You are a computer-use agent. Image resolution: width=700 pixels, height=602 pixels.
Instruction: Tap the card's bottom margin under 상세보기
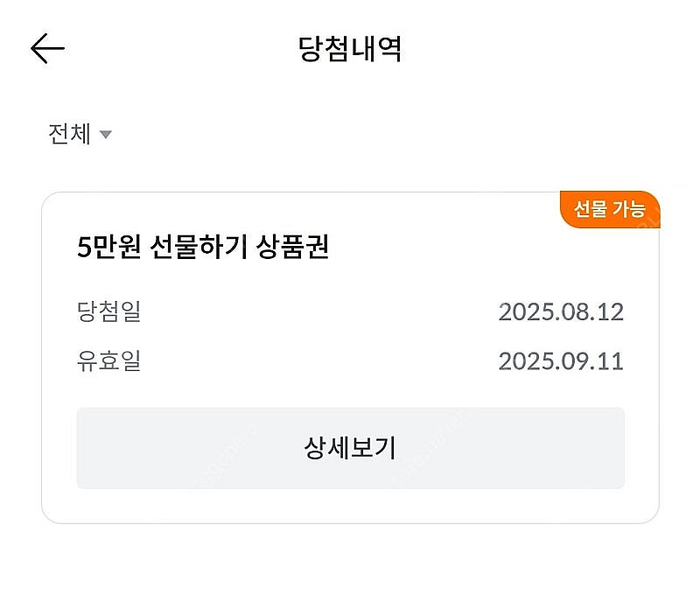click(350, 506)
